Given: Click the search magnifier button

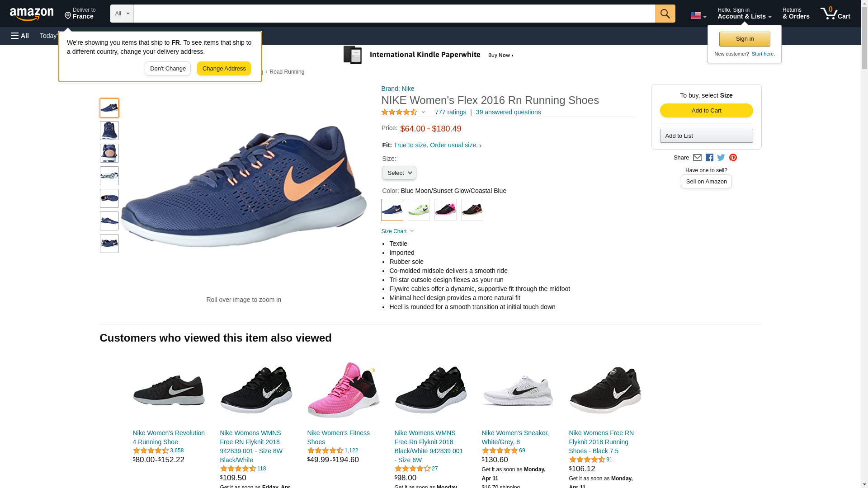Looking at the screenshot, I should [665, 14].
